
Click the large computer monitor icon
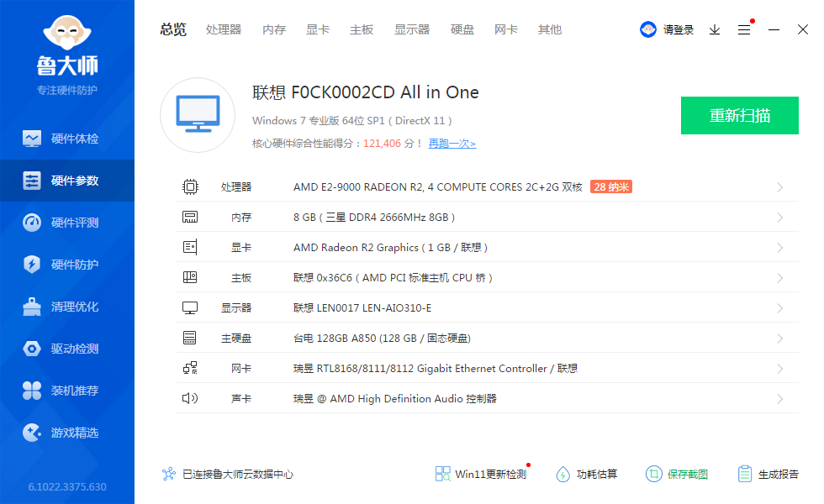tap(198, 115)
